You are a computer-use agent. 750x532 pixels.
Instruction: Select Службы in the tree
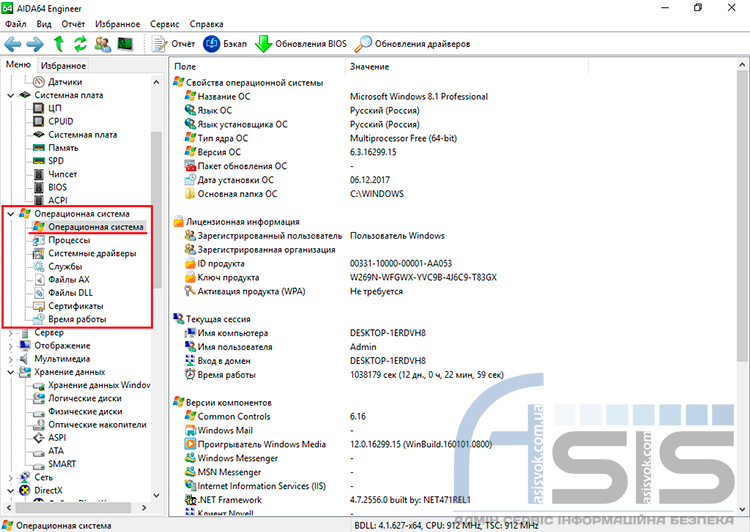(x=65, y=266)
